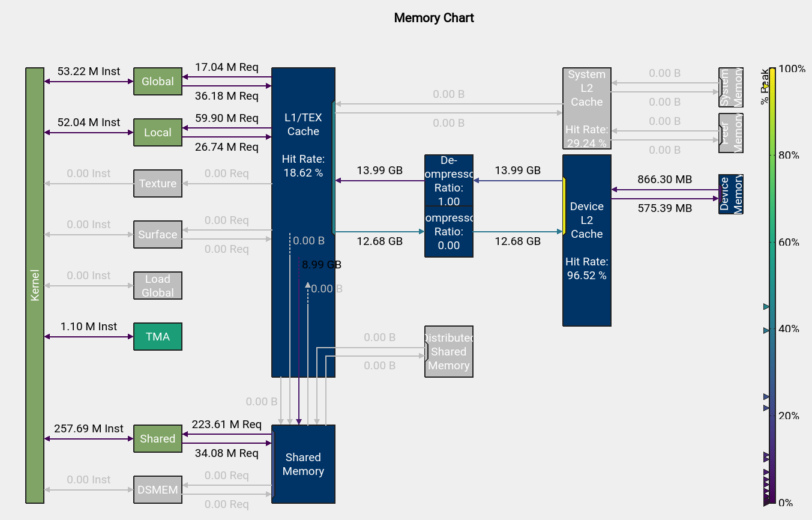This screenshot has height=520, width=812.
Task: Click the 80% scale label
Action: tap(789, 156)
